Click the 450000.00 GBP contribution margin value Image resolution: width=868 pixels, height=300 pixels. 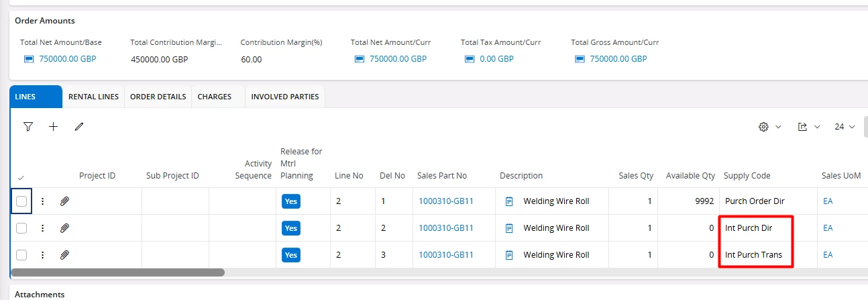(x=160, y=59)
